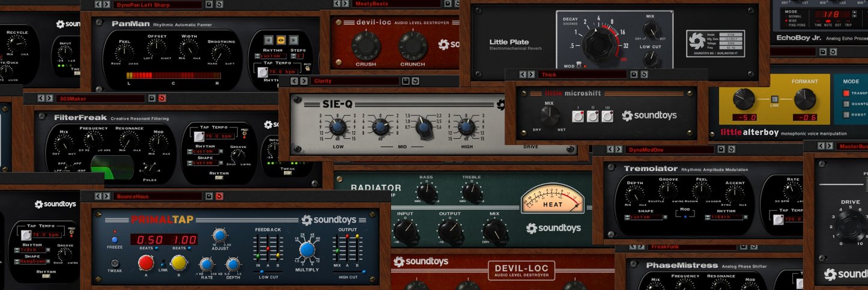The width and height of the screenshot is (868, 290).
Task: Toggle MicroShift style I button
Action: [x=578, y=116]
